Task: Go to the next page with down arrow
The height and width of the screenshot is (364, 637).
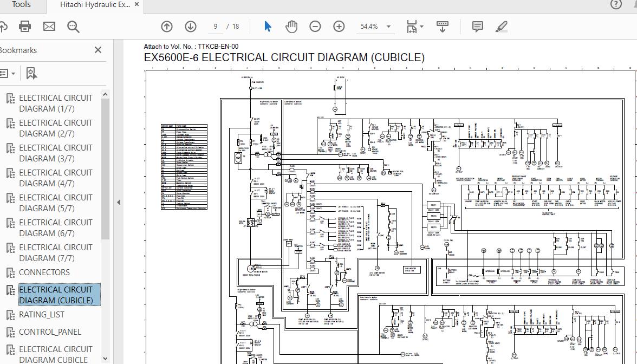Action: (x=190, y=25)
